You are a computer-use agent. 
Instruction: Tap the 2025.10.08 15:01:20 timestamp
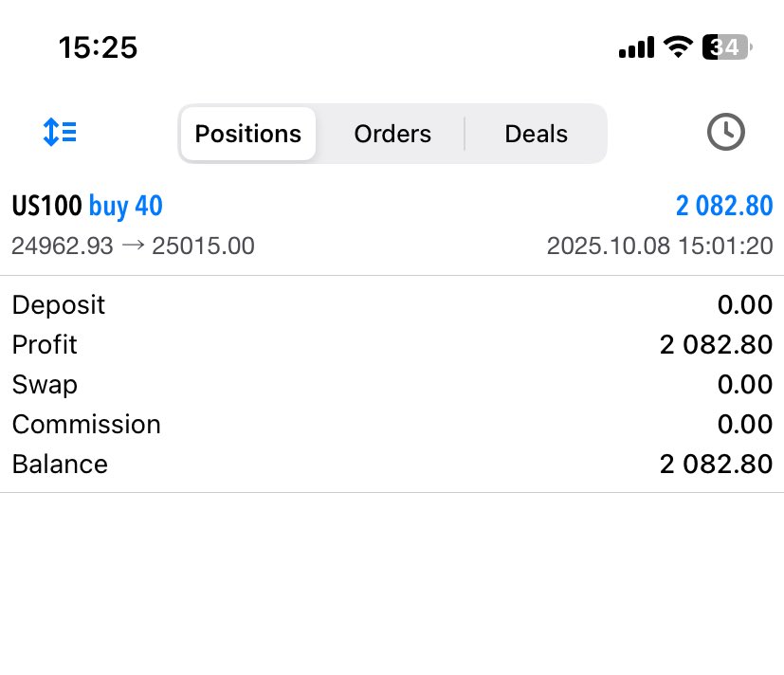click(660, 246)
